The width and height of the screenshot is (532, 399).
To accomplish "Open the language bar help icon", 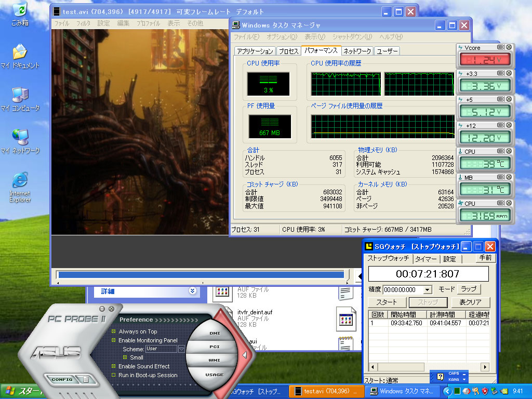I will (440, 377).
